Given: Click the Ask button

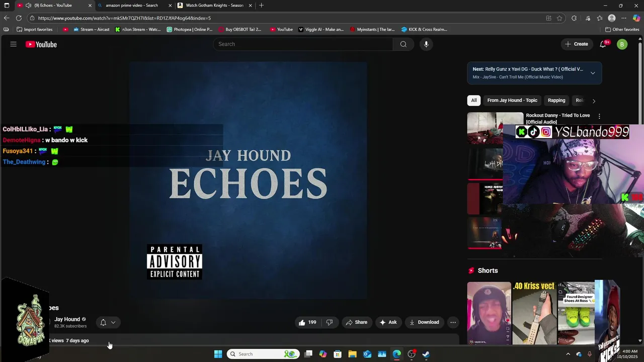Looking at the screenshot, I should point(388,322).
